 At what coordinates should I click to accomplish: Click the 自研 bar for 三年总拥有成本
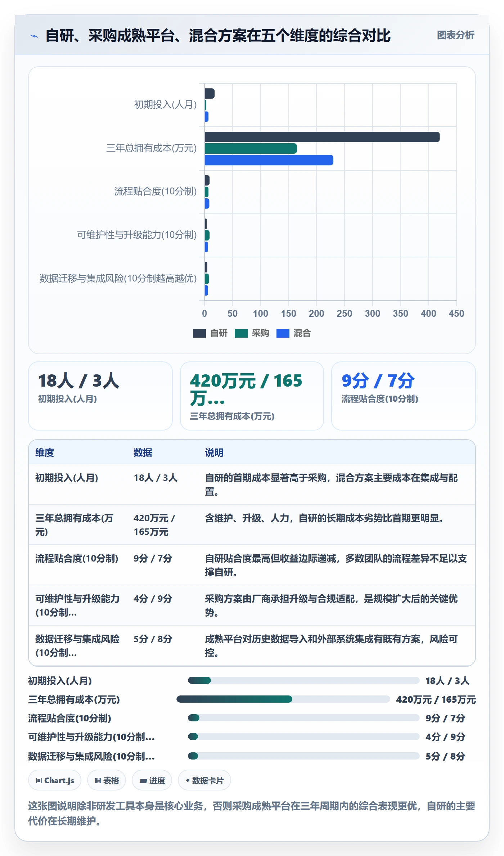pyautogui.click(x=322, y=137)
